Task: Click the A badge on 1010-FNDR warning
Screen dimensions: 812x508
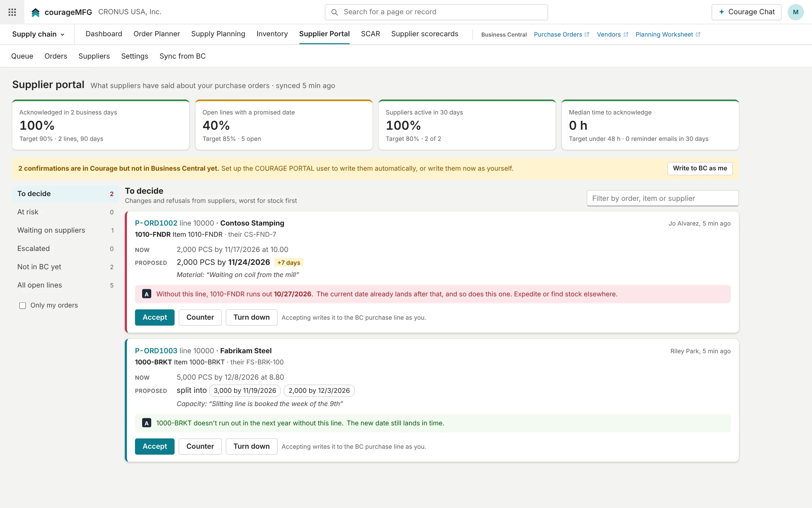Action: 146,294
